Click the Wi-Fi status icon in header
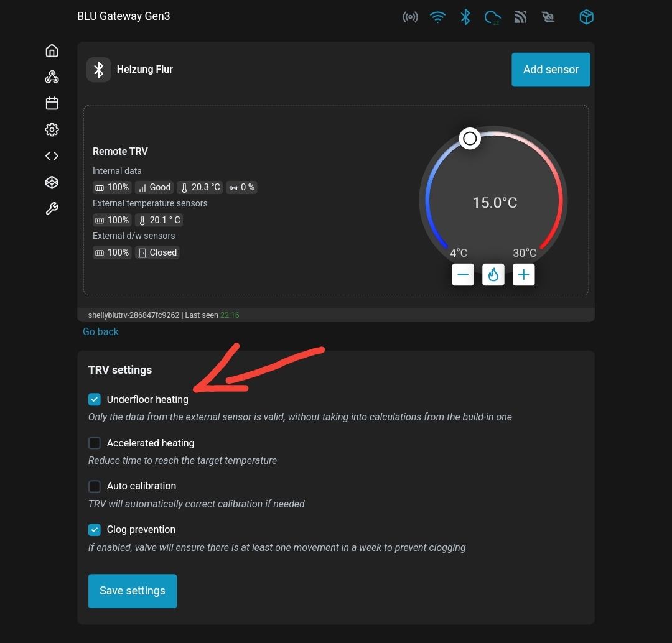Viewport: 672px width, 643px height. pos(438,17)
